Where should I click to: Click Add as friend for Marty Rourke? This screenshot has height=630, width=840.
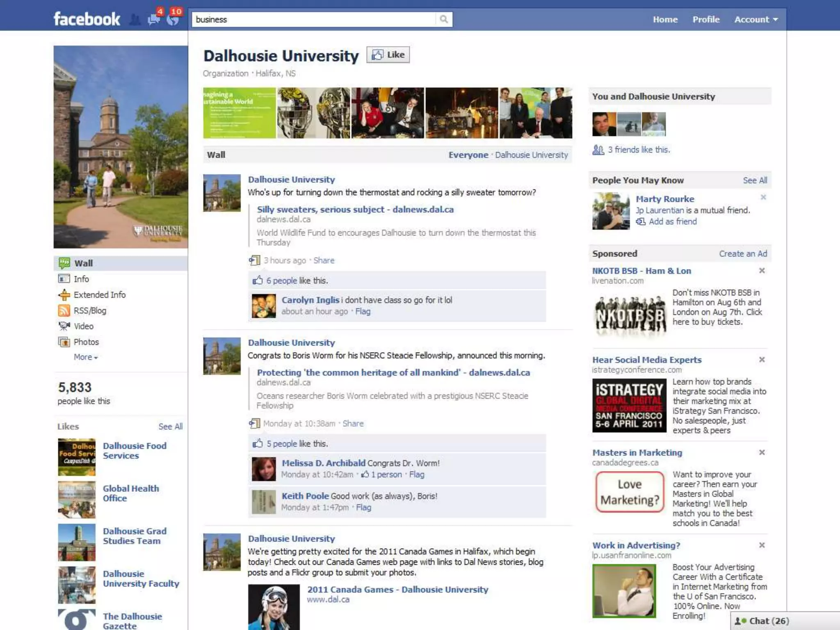click(672, 221)
